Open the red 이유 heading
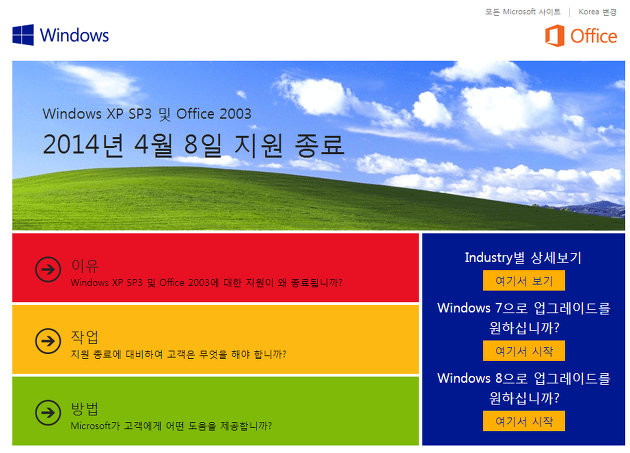 pyautogui.click(x=85, y=265)
